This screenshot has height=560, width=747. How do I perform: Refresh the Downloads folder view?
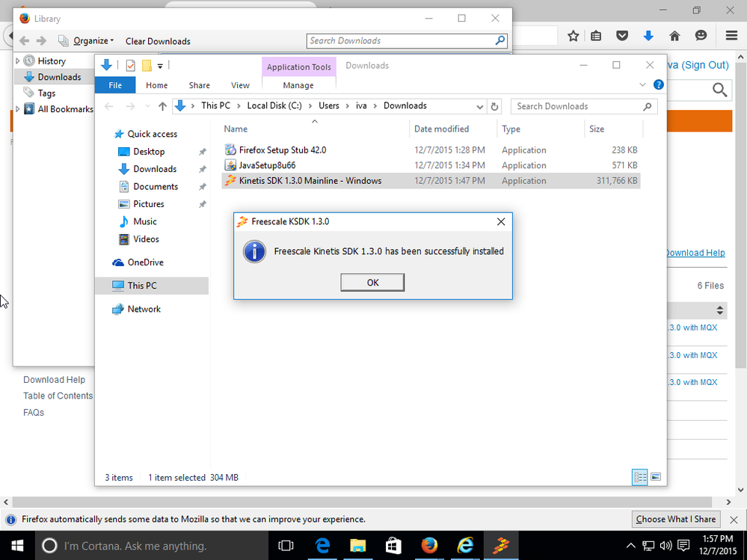(494, 106)
